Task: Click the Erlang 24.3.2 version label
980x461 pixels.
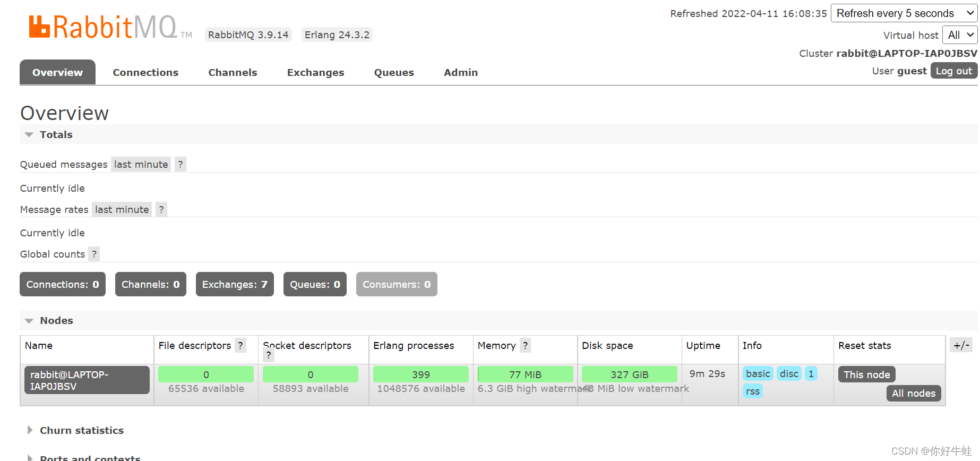Action: 337,35
